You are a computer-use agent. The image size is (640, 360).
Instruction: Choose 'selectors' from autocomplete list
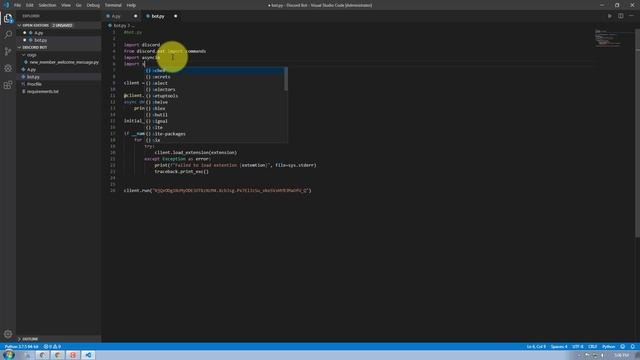click(x=215, y=89)
